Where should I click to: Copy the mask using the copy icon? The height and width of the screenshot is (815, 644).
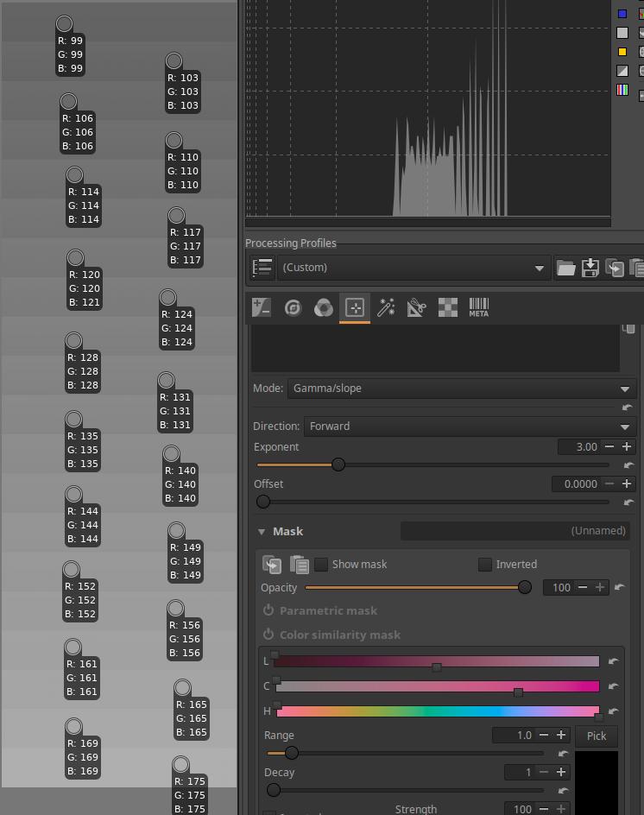coord(272,565)
